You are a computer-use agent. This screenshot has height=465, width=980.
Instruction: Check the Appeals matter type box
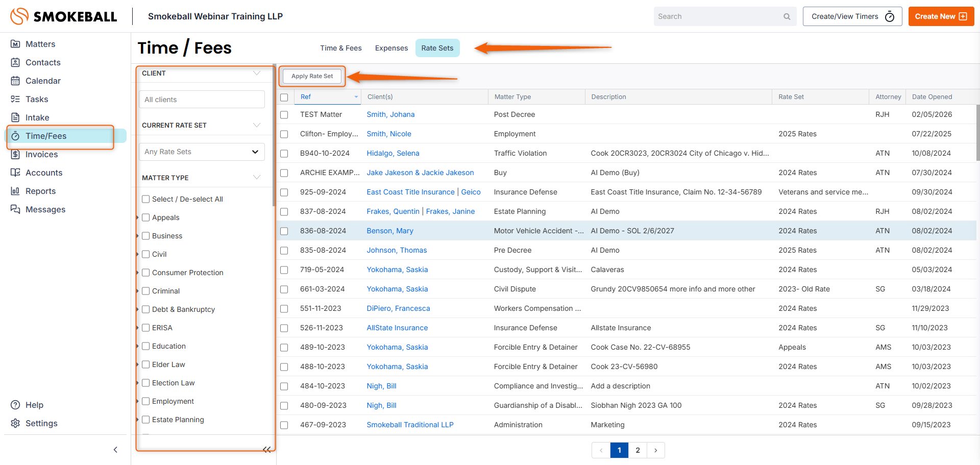point(146,217)
